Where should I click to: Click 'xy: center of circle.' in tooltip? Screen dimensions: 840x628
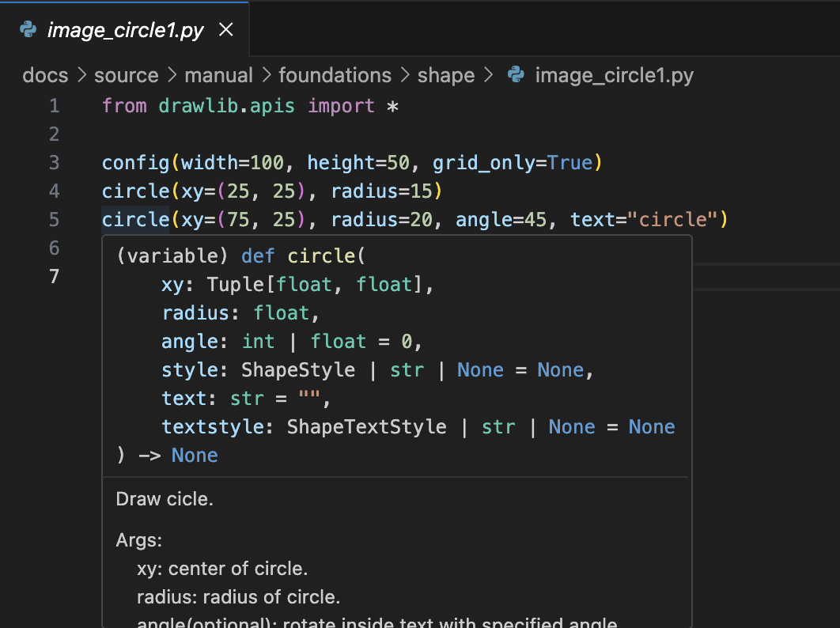pyautogui.click(x=222, y=569)
